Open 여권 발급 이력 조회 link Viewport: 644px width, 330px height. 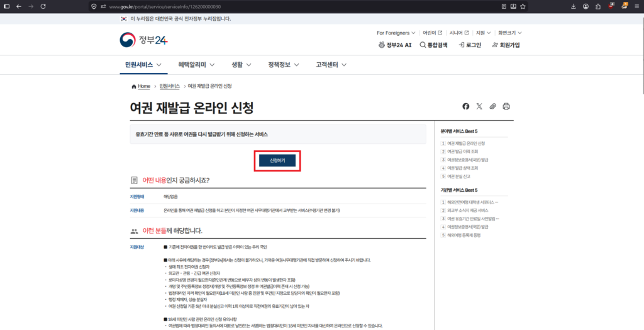point(462,151)
